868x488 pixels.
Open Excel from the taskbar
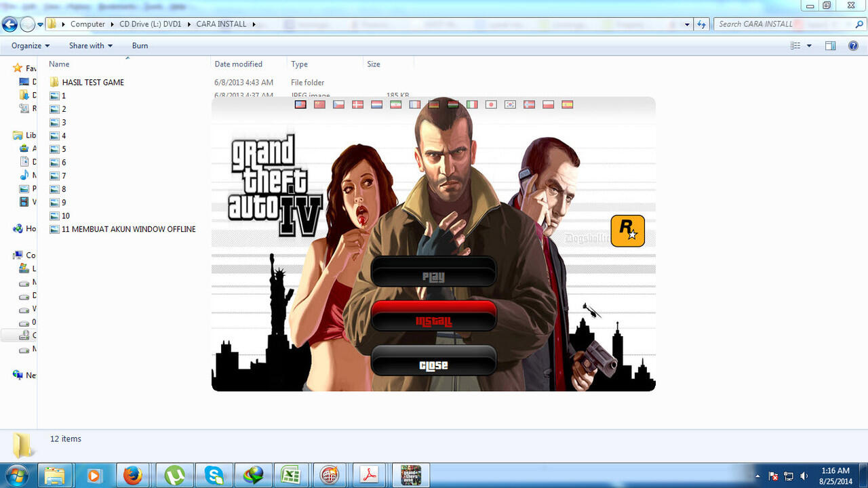pyautogui.click(x=292, y=475)
